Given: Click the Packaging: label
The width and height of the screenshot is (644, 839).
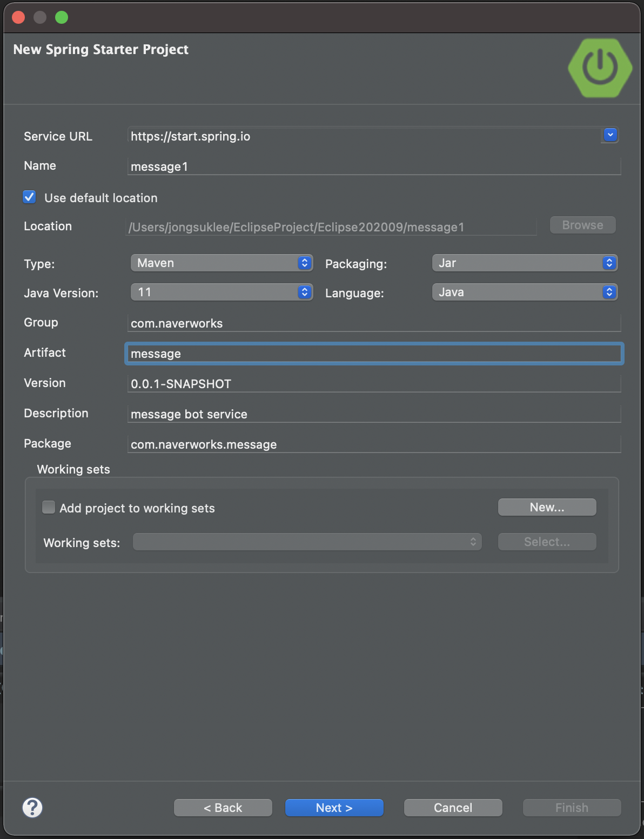Looking at the screenshot, I should 356,264.
